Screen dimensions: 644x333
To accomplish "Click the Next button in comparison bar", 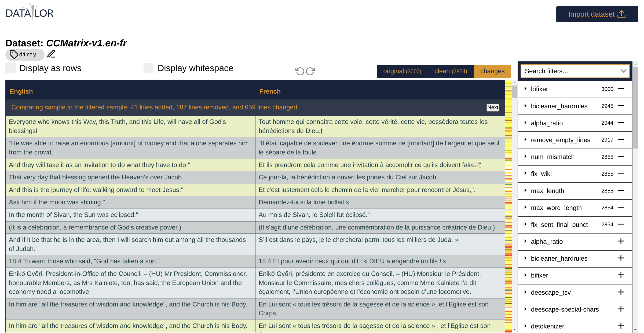I will pyautogui.click(x=493, y=108).
